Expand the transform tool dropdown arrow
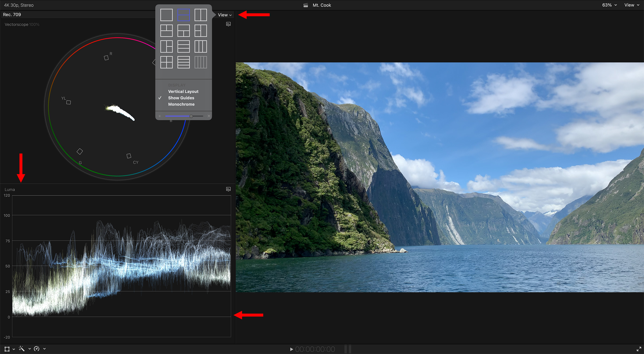644x354 pixels. (x=14, y=349)
